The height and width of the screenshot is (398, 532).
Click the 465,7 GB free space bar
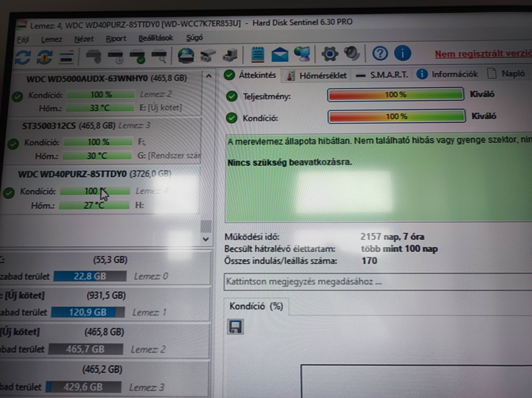coord(85,349)
